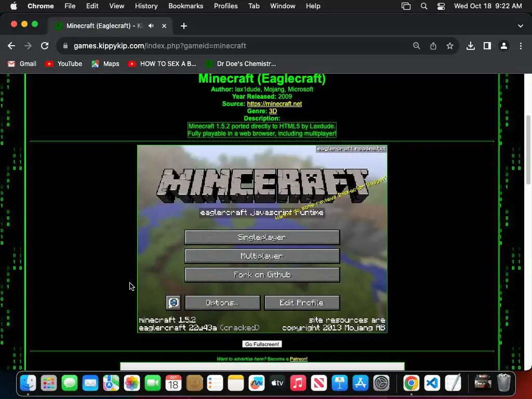
Task: Open Notes from the dock
Action: pos(236,383)
